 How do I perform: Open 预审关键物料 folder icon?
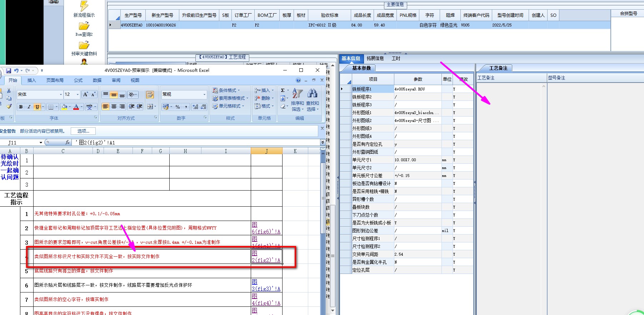tap(84, 49)
